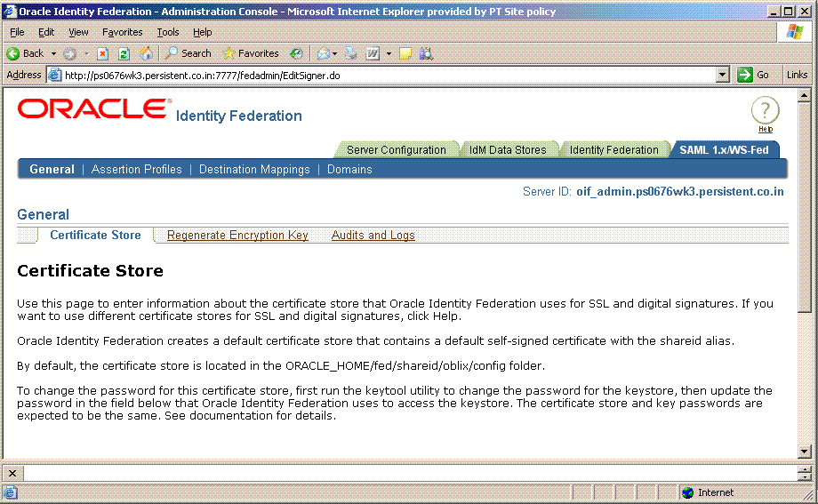Open Back button history dropdown
The image size is (818, 504).
pyautogui.click(x=53, y=53)
